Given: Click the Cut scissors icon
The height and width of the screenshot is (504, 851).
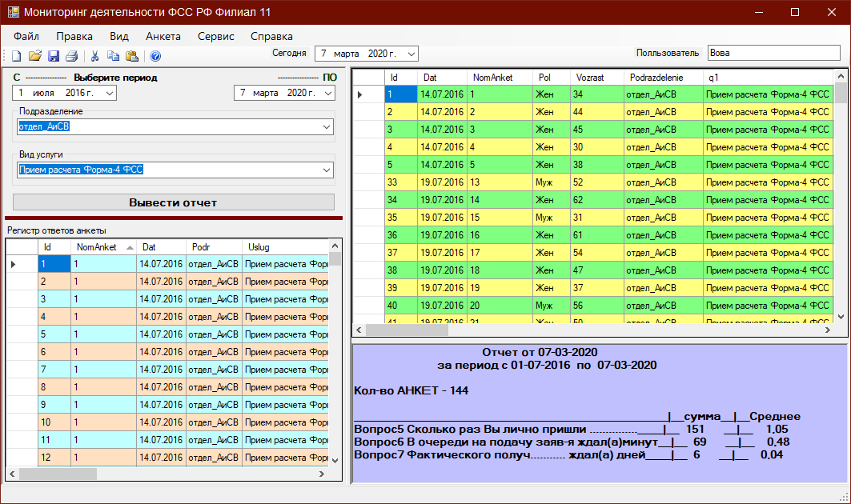Looking at the screenshot, I should (x=95, y=56).
